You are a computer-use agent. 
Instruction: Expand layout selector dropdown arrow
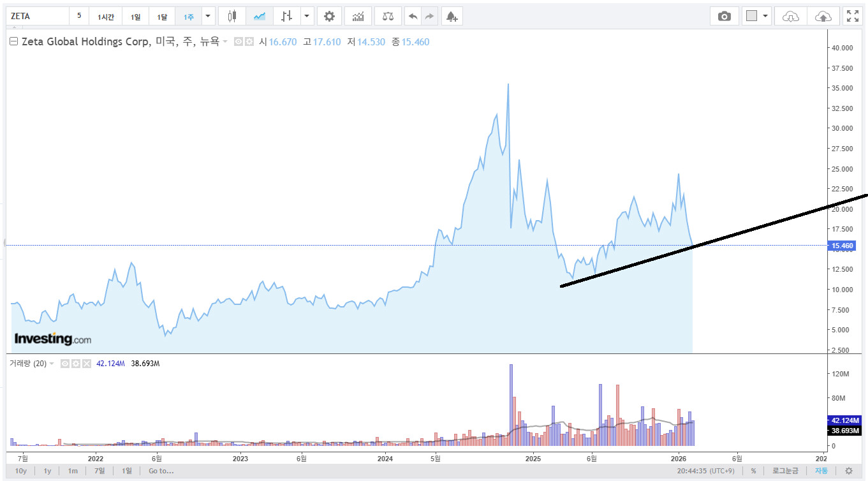coord(765,17)
